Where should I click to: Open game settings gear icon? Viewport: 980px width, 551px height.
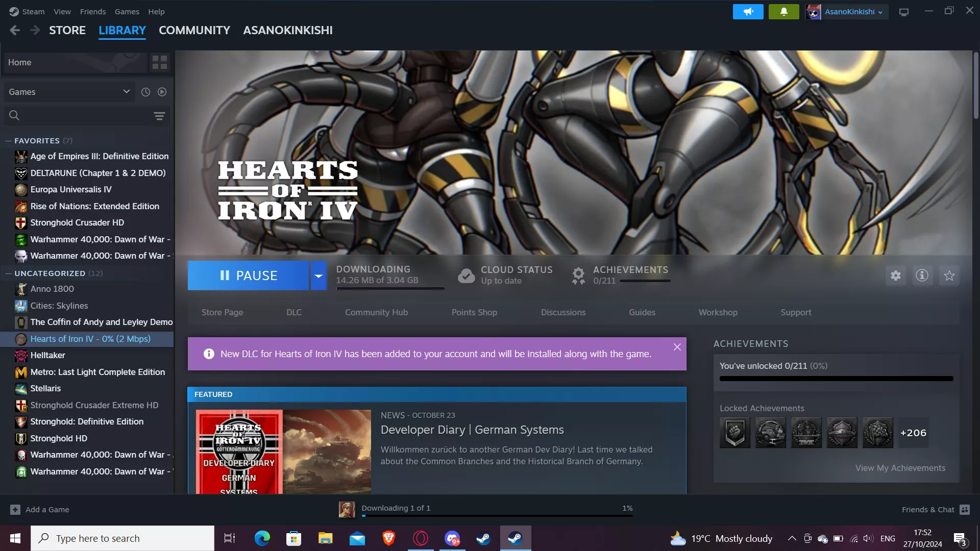tap(895, 275)
